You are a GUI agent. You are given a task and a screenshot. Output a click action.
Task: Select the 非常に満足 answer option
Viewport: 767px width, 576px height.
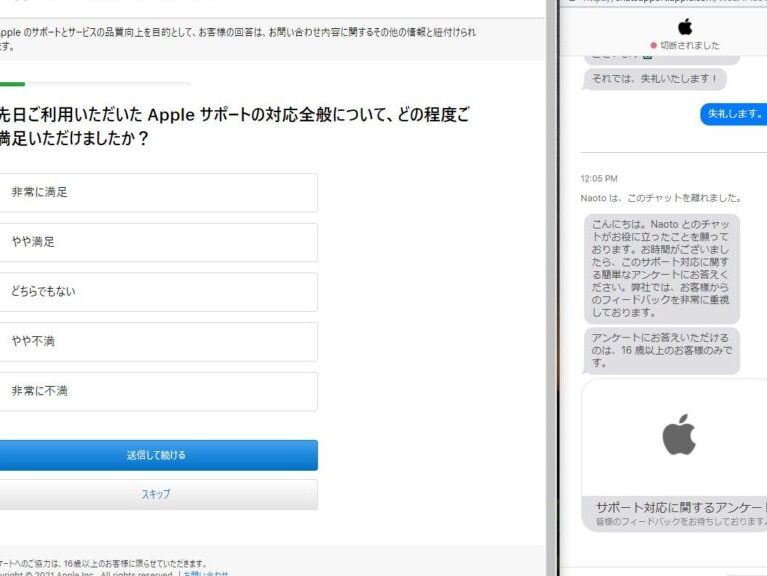tap(158, 193)
